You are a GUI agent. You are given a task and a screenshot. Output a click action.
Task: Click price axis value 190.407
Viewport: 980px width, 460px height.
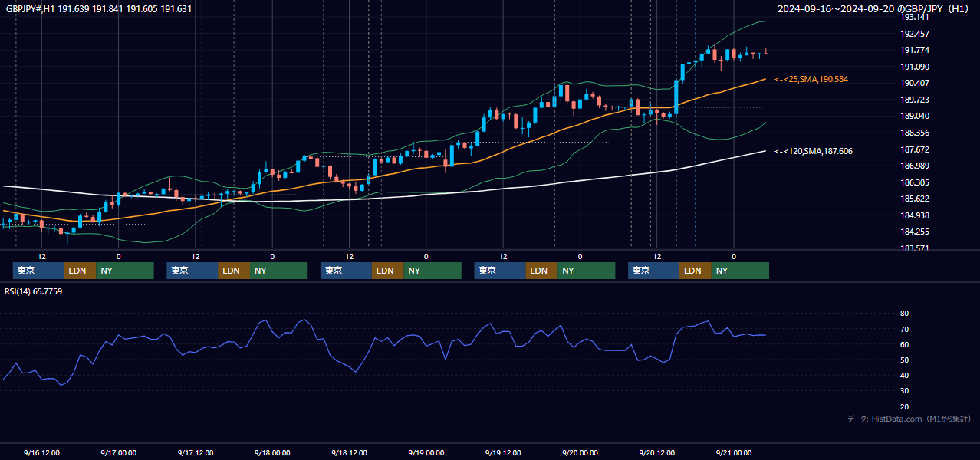coord(915,83)
